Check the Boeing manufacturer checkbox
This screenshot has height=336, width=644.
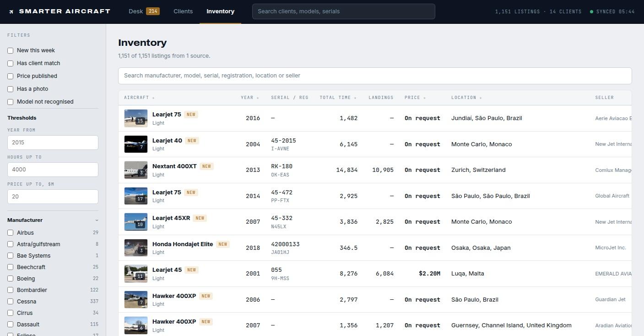pos(10,279)
